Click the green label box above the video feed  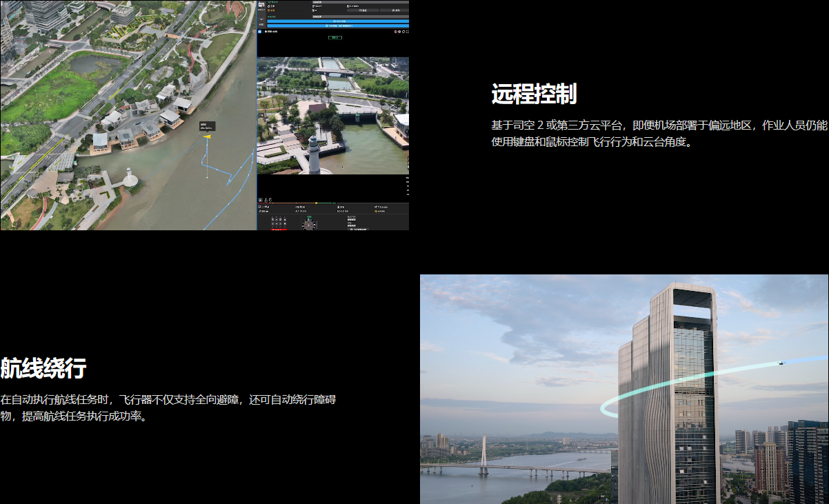[x=334, y=38]
